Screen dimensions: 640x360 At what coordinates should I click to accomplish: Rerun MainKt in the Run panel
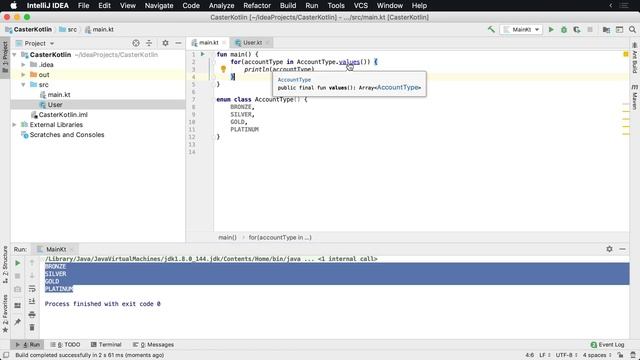pos(18,263)
